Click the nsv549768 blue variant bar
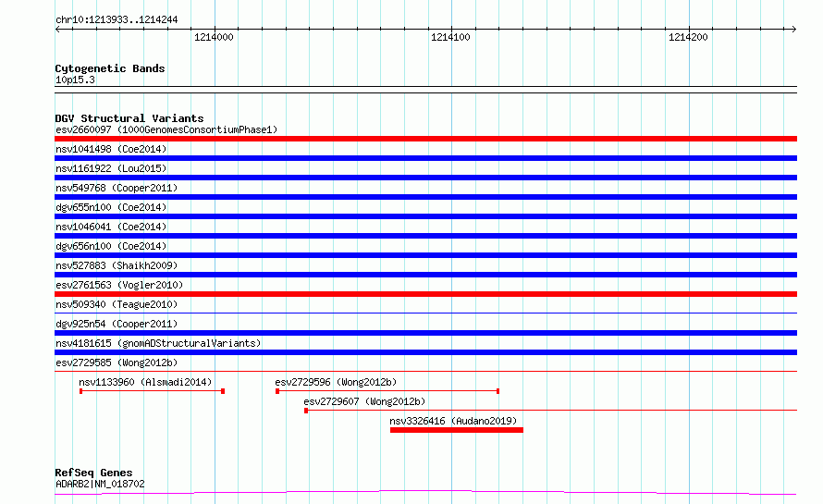Viewport: 823px width, 504px height. 425,197
